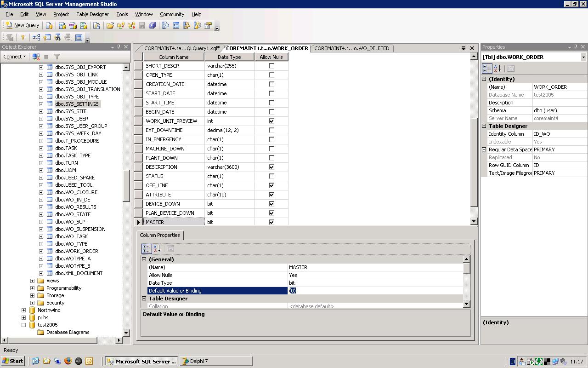Click the Filter funnel icon in Object Explorer

[57, 57]
